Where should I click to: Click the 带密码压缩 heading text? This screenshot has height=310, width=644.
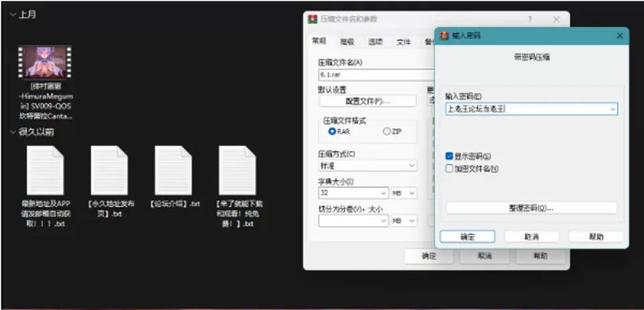(x=531, y=58)
